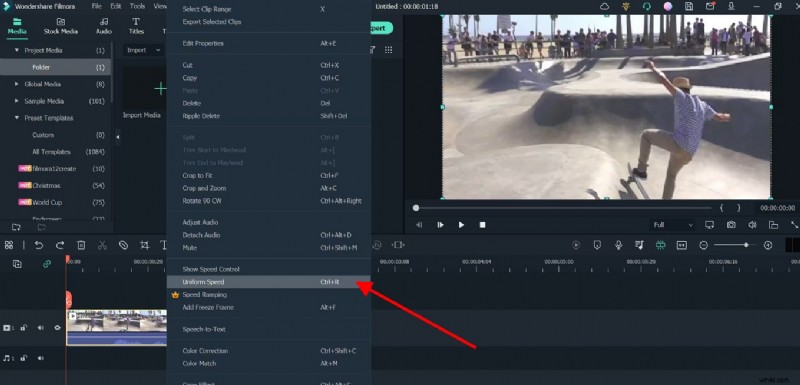
Task: Click the play frame forward button
Action: pyautogui.click(x=440, y=225)
